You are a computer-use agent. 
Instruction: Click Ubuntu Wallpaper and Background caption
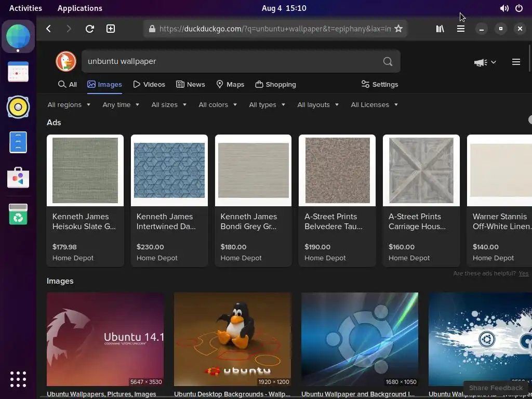[x=358, y=395]
